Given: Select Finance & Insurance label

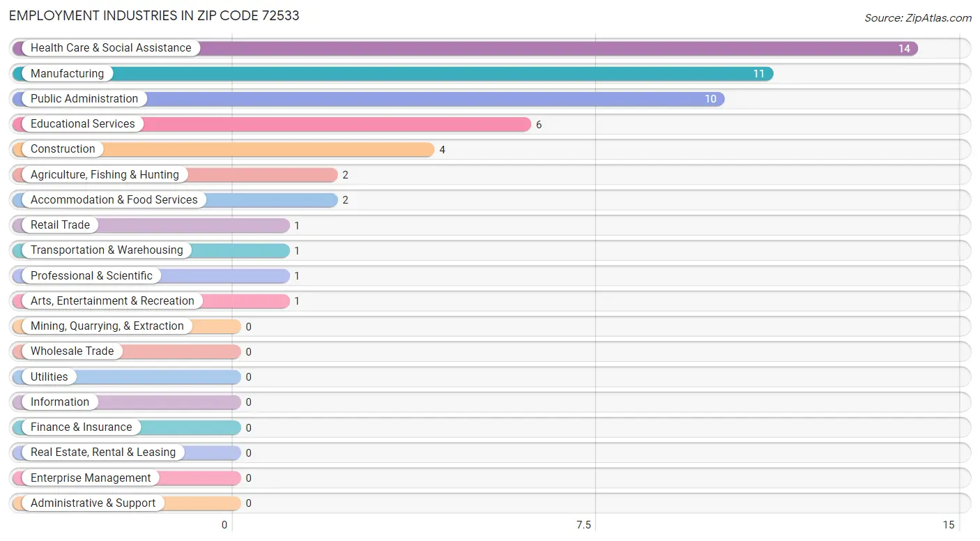Looking at the screenshot, I should coord(81,427).
